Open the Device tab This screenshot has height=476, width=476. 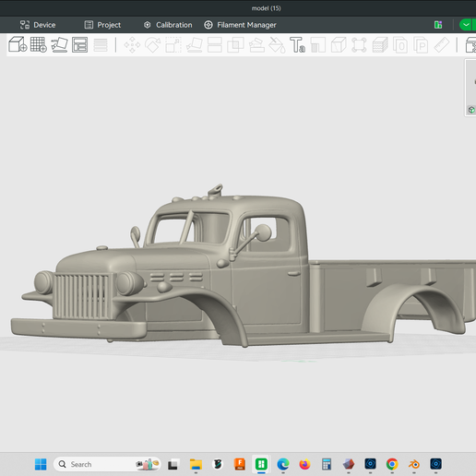[38, 25]
